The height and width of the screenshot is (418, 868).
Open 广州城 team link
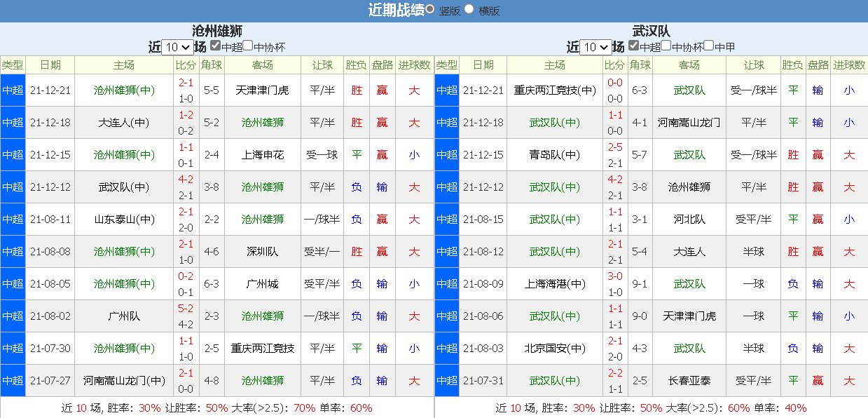click(263, 283)
